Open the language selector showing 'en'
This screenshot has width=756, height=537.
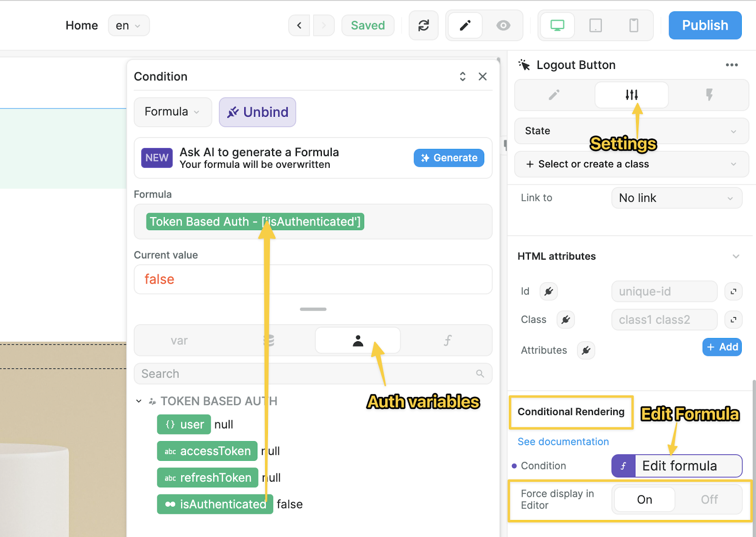coord(128,25)
